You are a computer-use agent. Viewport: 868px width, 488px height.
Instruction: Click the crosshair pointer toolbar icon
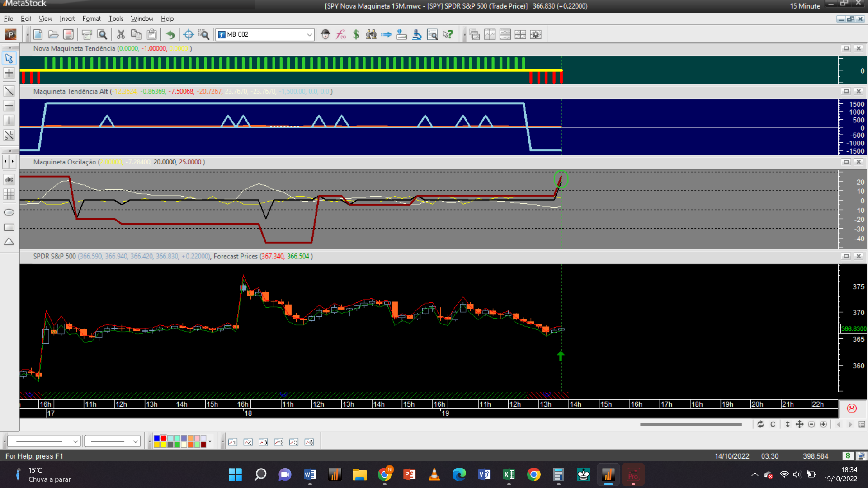189,34
